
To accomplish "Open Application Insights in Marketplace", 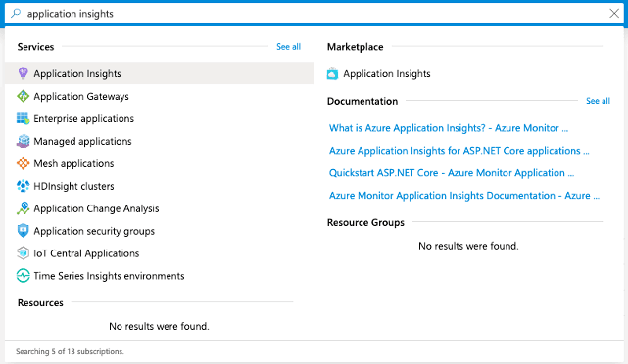I will click(386, 74).
